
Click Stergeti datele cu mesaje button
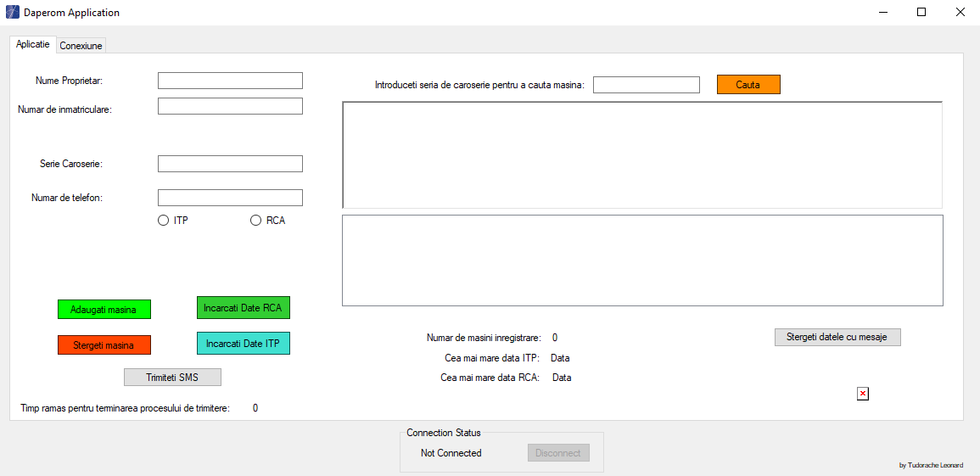pyautogui.click(x=837, y=337)
